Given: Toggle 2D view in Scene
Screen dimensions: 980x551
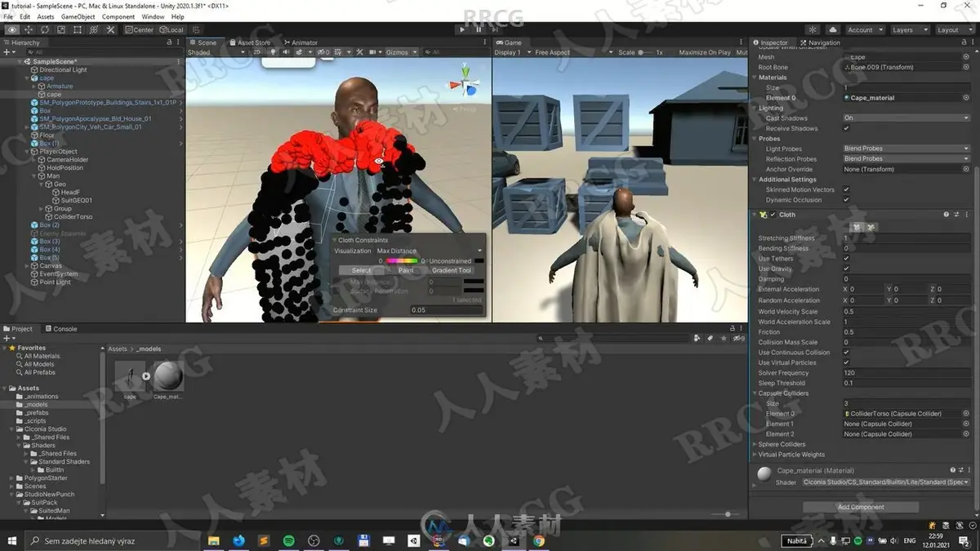Looking at the screenshot, I should click(257, 52).
